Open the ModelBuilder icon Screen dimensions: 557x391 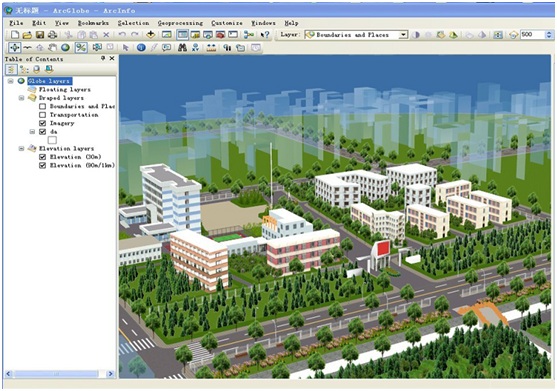249,35
